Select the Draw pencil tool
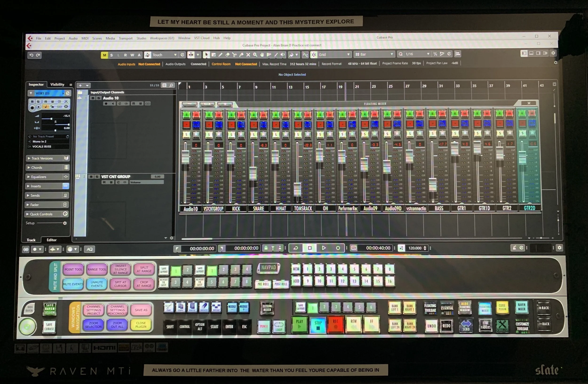The height and width of the screenshot is (384, 588). pos(220,55)
